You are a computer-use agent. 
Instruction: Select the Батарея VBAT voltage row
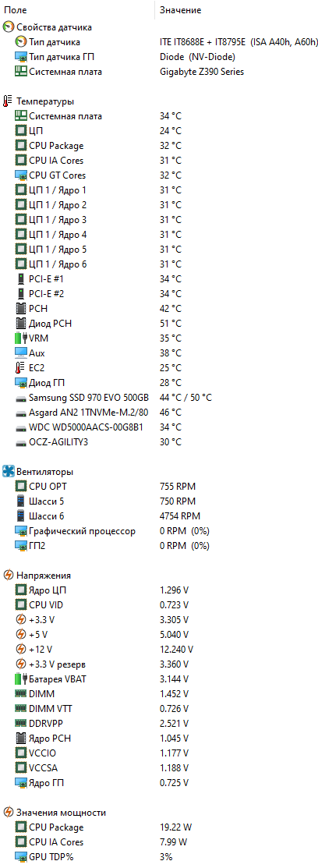point(159,678)
